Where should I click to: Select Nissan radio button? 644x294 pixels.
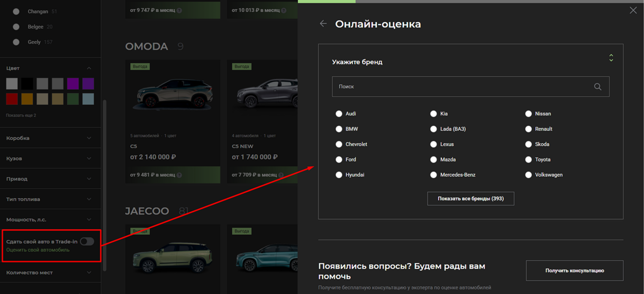pos(529,114)
